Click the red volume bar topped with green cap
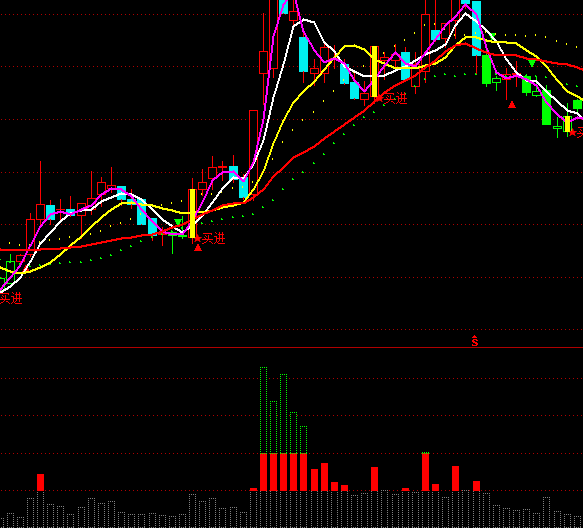Image resolution: width=583 pixels, height=528 pixels. click(425, 471)
